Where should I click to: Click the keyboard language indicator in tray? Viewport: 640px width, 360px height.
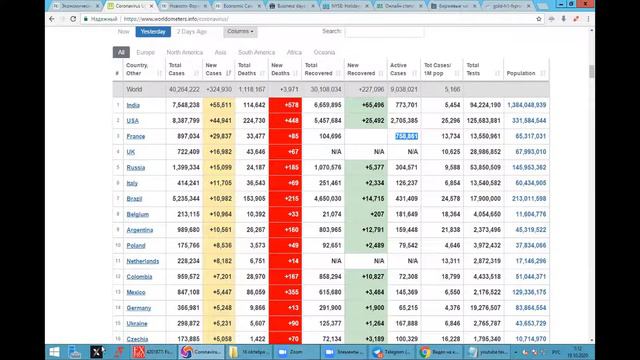[556, 352]
